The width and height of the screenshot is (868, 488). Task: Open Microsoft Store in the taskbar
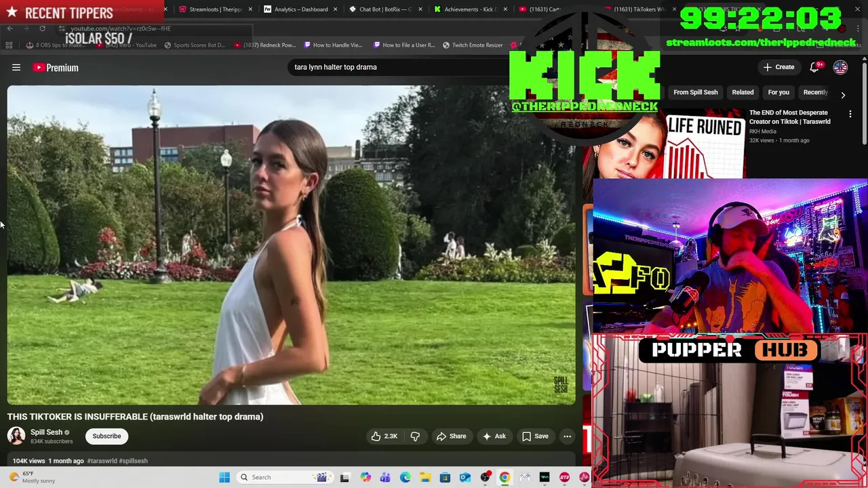(445, 477)
